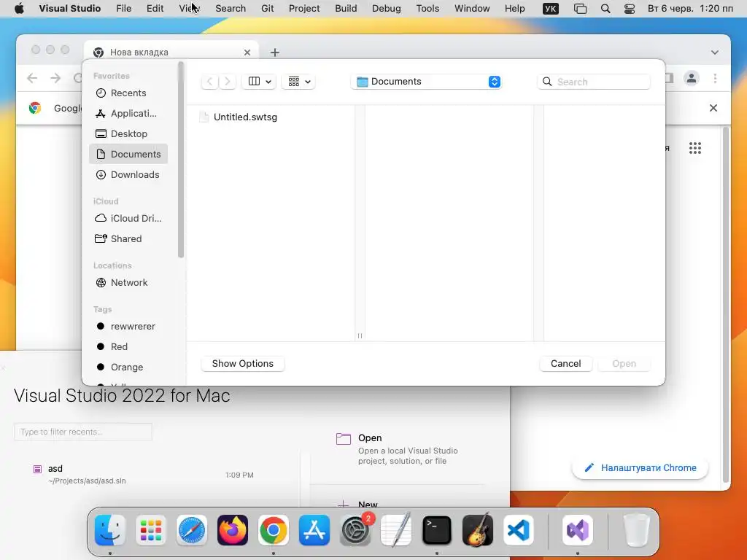Screen dimensions: 747x560
Task: Click Chrome's back navigation arrow
Action: click(x=32, y=78)
